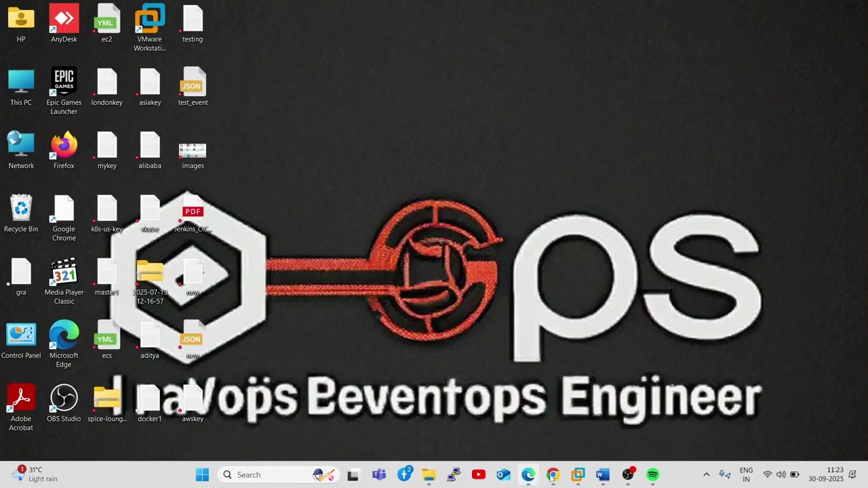Launch Firefox desktop shortcut
868x488 pixels.
click(64, 150)
